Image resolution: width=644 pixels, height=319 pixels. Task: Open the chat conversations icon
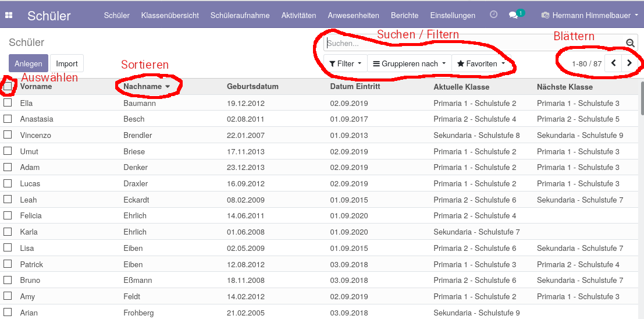point(514,16)
